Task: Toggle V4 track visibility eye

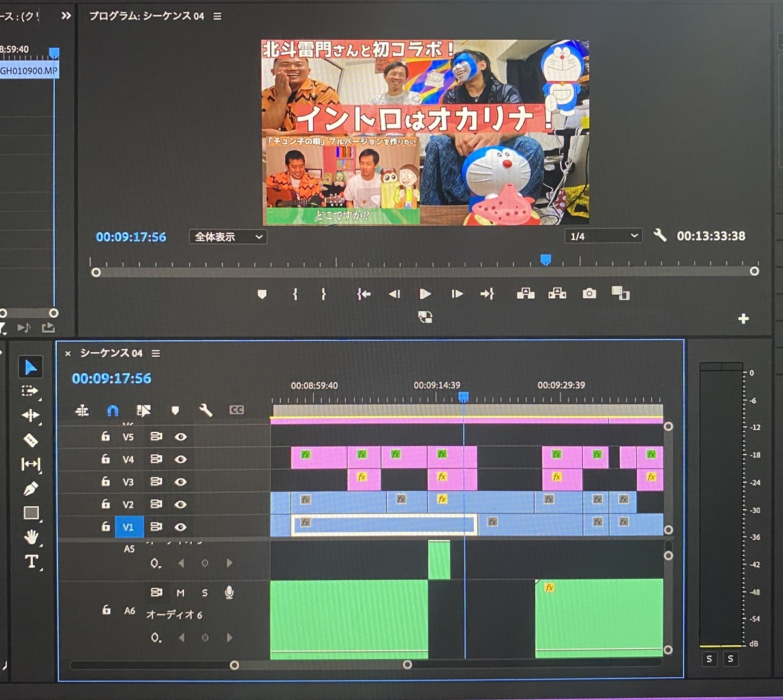Action: pos(181,459)
